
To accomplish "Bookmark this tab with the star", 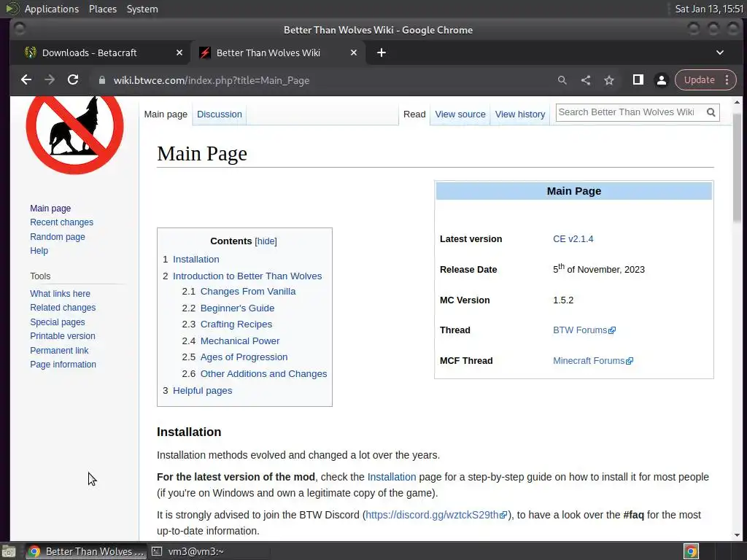I will [609, 80].
